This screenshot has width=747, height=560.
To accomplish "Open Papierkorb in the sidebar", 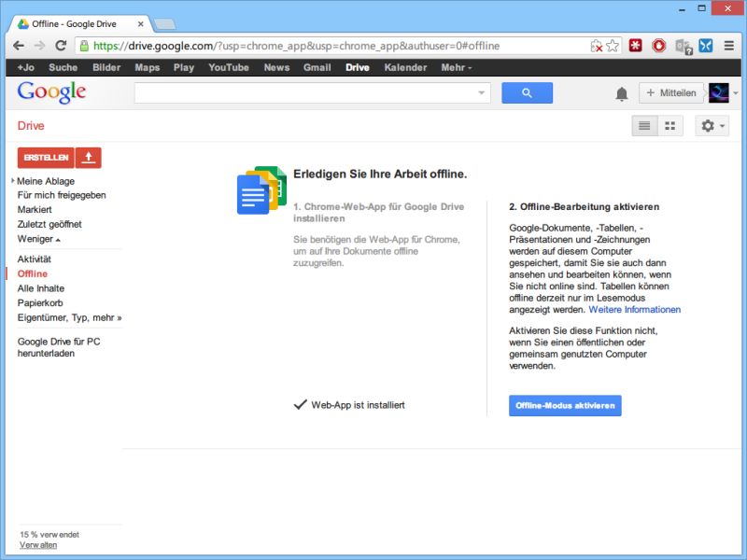I will [40, 302].
